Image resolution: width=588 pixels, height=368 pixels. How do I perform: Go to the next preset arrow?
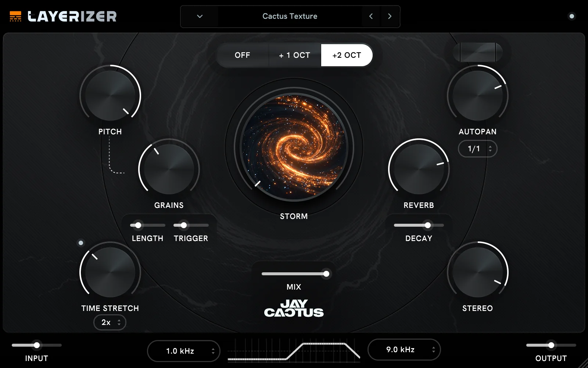pos(390,16)
